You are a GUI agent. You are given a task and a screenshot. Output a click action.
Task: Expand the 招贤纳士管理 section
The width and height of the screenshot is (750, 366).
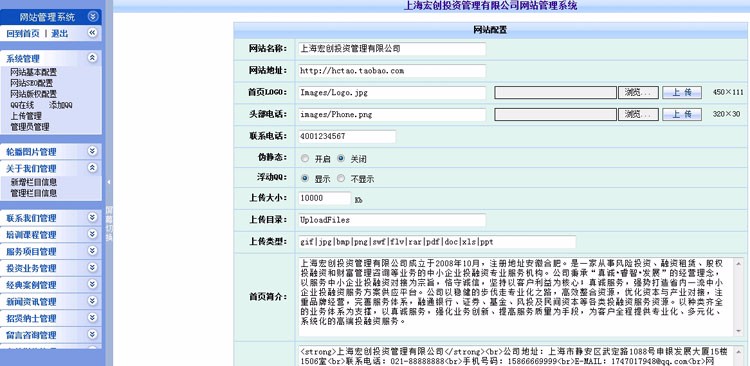(93, 318)
